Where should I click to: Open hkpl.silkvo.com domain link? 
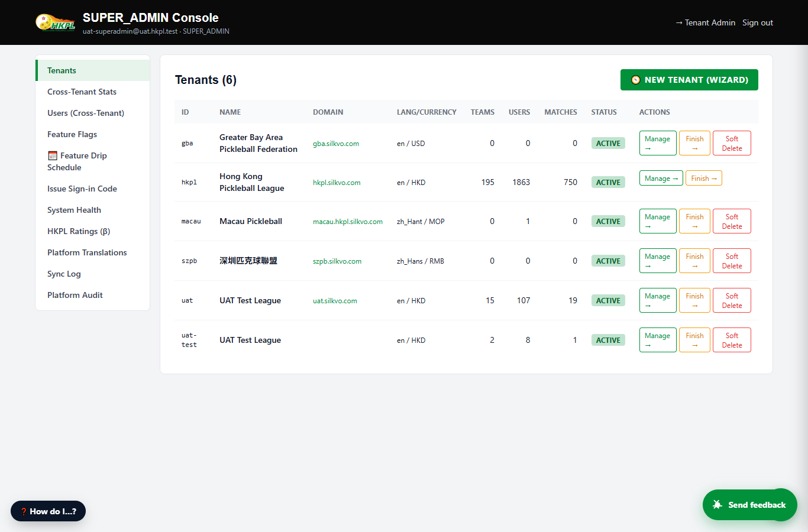click(337, 183)
